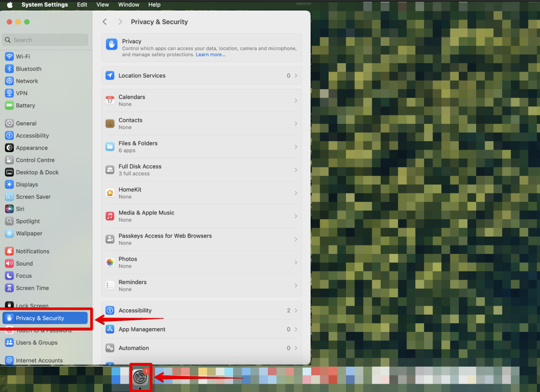Select Notifications in sidebar
540x392 pixels.
45,251
